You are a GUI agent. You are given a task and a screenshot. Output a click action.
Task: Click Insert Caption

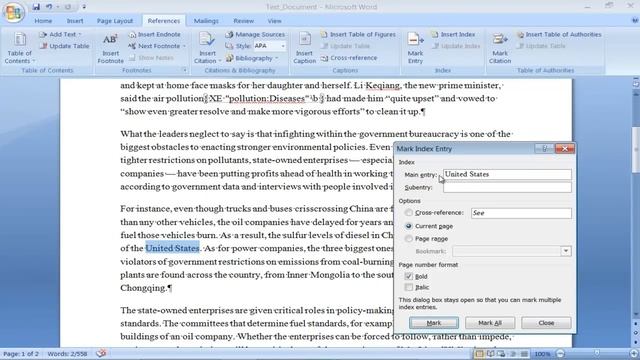pos(304,48)
